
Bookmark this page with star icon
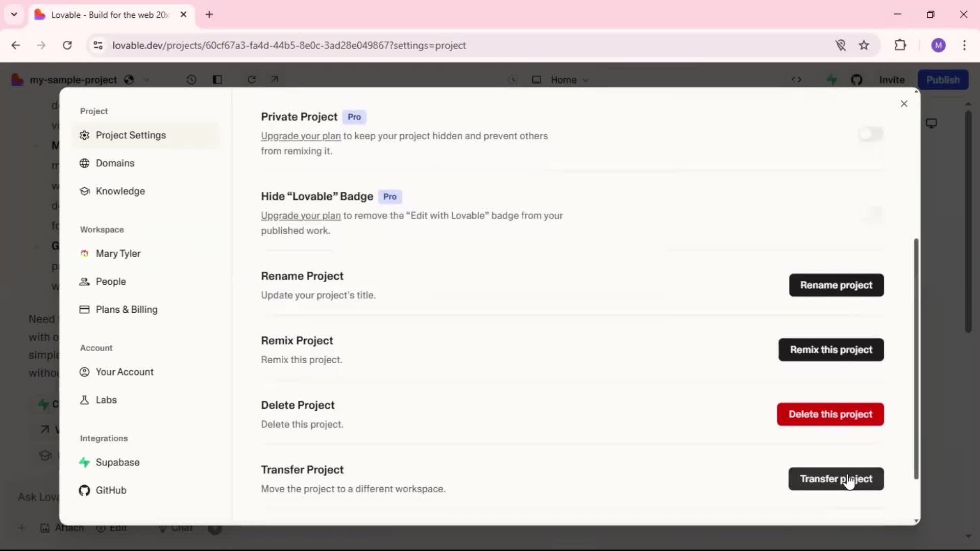click(x=864, y=45)
